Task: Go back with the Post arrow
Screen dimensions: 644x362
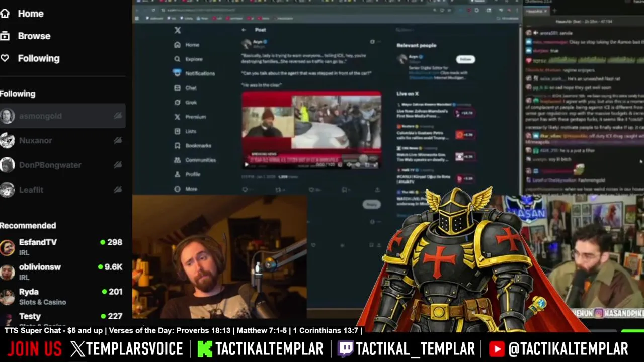Action: click(244, 30)
